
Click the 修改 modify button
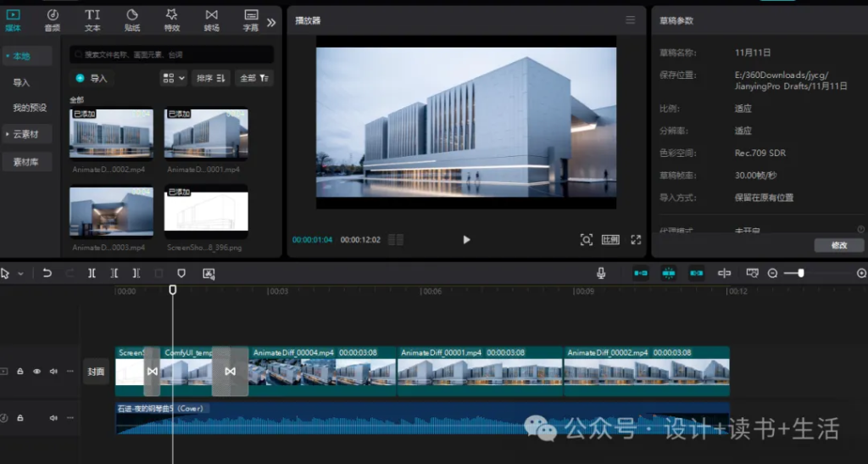point(838,245)
